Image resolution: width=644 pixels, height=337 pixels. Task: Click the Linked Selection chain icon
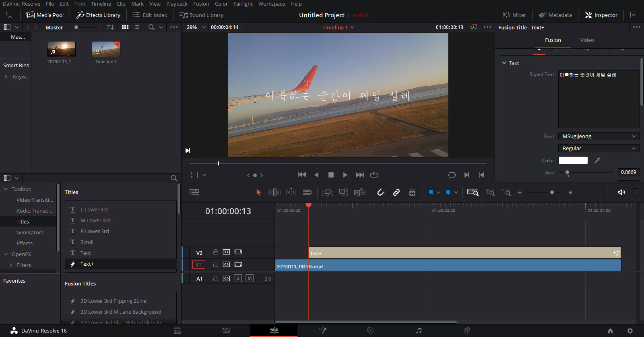coord(396,192)
